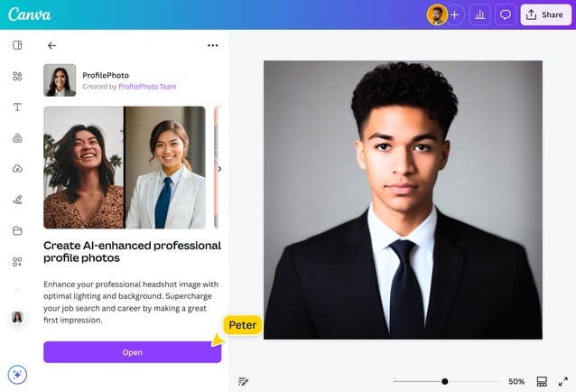Viewport: 576px width, 392px height.
Task: Open the Elements icon in sidebar
Action: [x=17, y=76]
